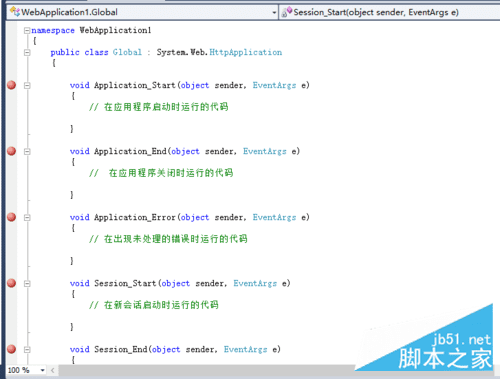Image resolution: width=500 pixels, height=379 pixels.
Task: Click EventArgs in Application_Start signature
Action: pos(274,85)
